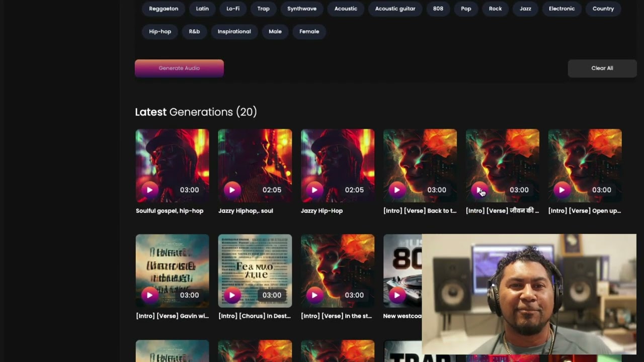Play the Jazzy Hiphop, soul track
Image resolution: width=644 pixels, height=362 pixels.
click(x=232, y=190)
